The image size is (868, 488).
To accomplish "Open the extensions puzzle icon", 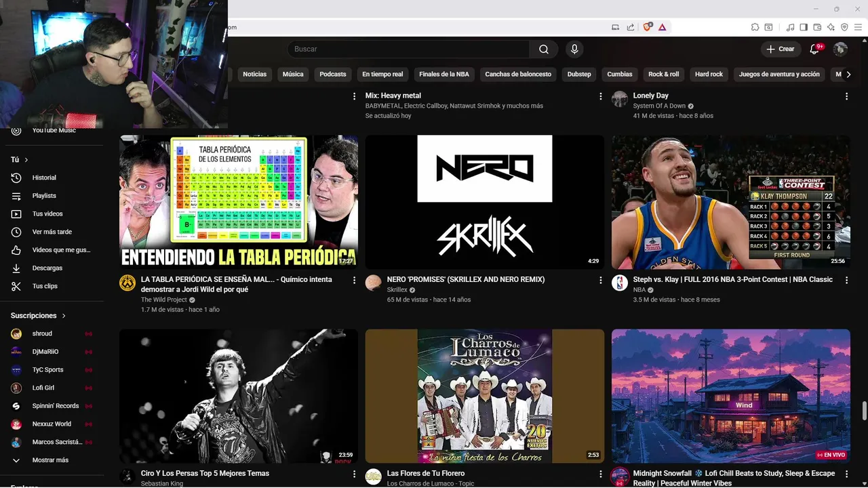I will 755,27.
